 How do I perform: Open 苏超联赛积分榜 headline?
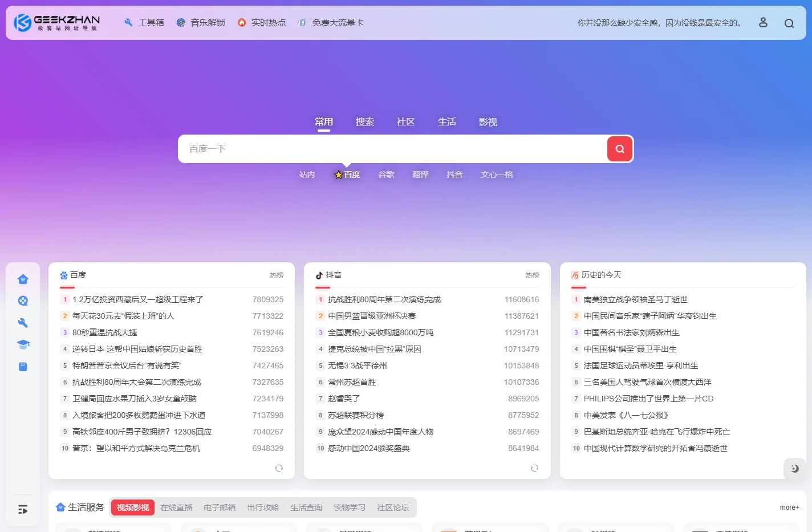point(356,415)
